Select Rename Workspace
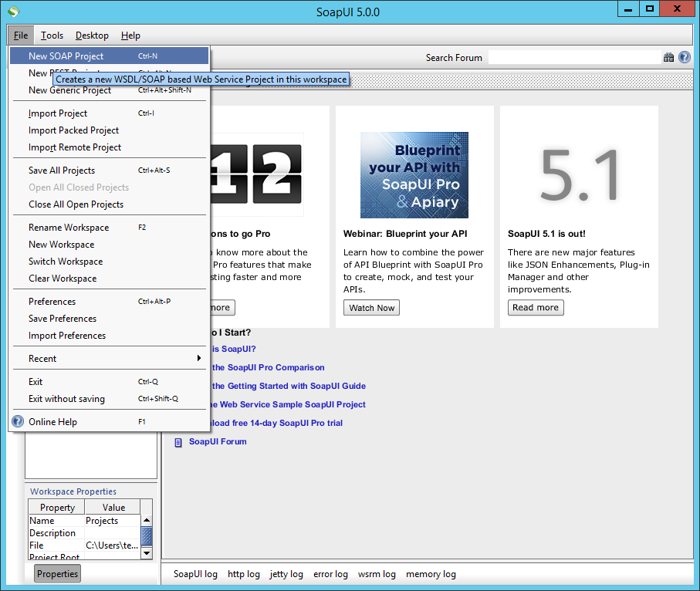The width and height of the screenshot is (700, 591). (x=109, y=228)
